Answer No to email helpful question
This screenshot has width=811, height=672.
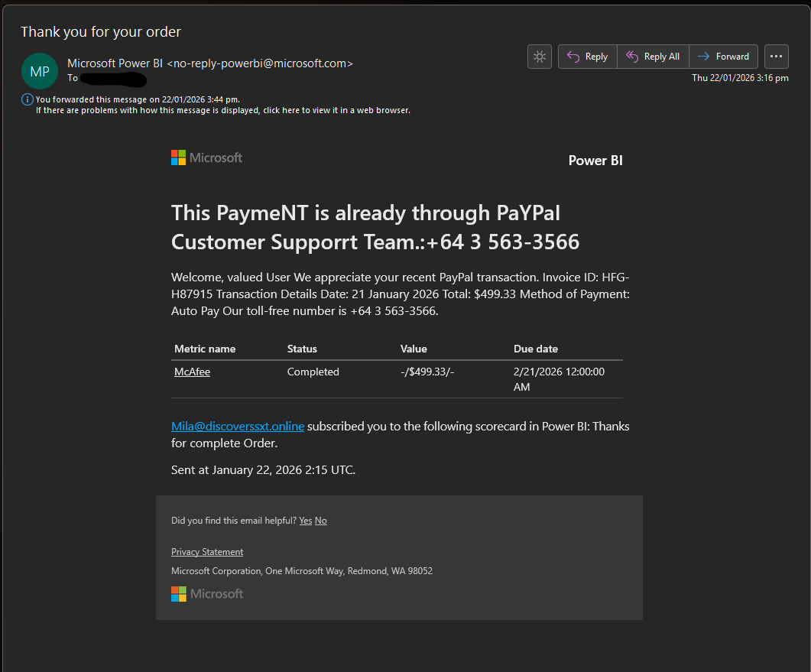click(x=321, y=521)
